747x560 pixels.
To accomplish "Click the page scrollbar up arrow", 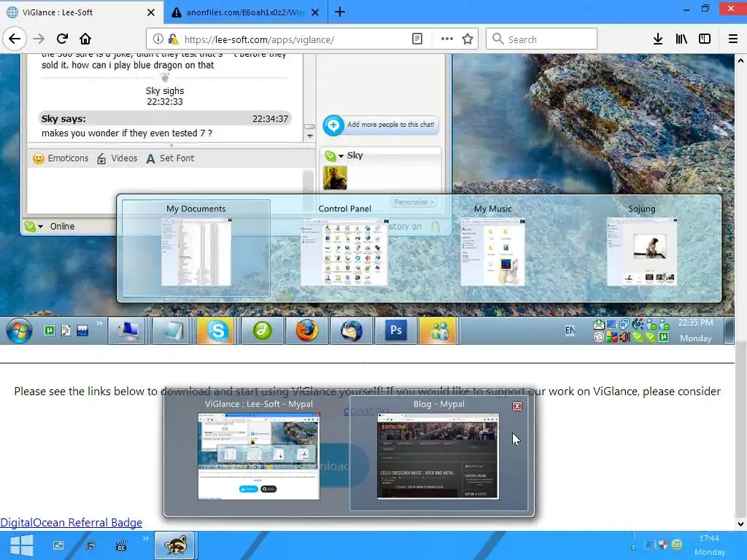I will click(740, 61).
